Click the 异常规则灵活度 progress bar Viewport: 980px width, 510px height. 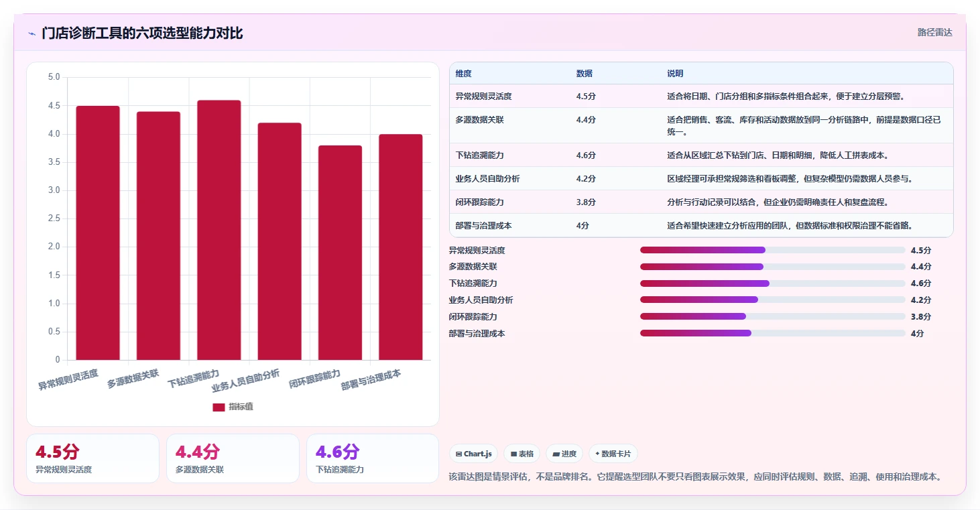(772, 250)
